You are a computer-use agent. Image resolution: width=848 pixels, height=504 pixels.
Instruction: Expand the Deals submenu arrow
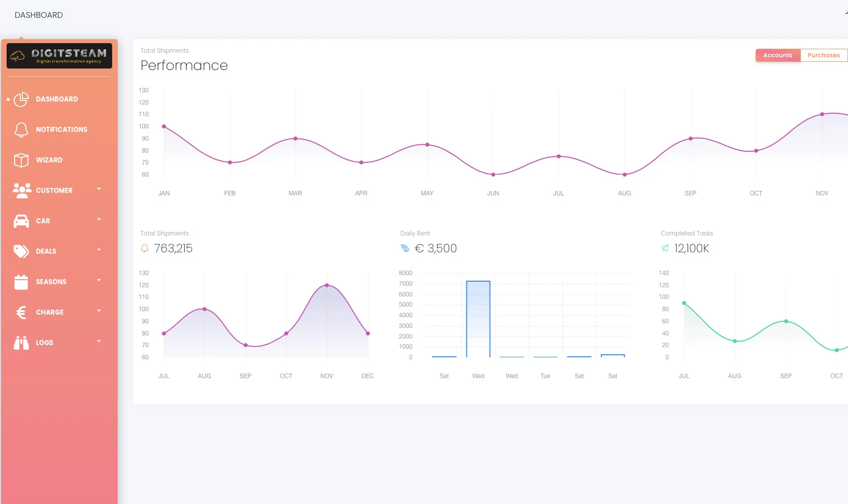click(99, 250)
